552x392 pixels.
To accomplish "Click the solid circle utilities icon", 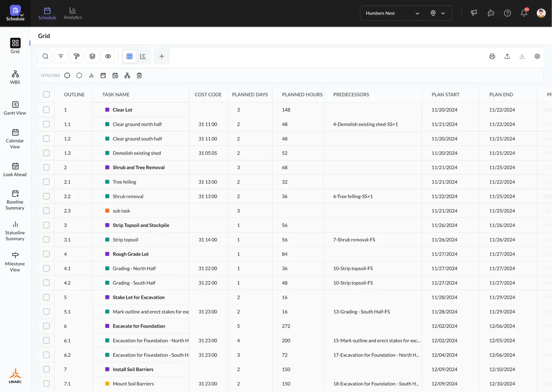I will (x=67, y=76).
